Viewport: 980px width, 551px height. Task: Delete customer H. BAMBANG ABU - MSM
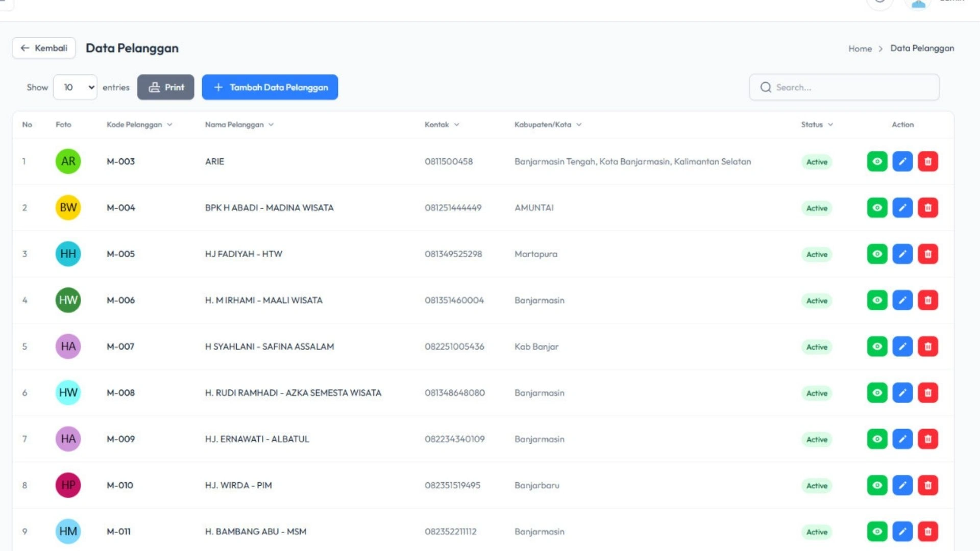click(927, 532)
